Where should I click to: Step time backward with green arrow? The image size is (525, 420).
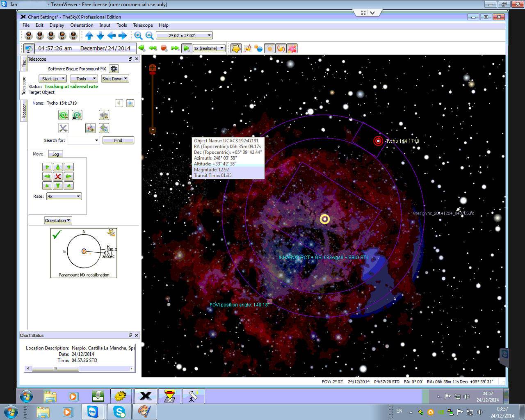[142, 48]
